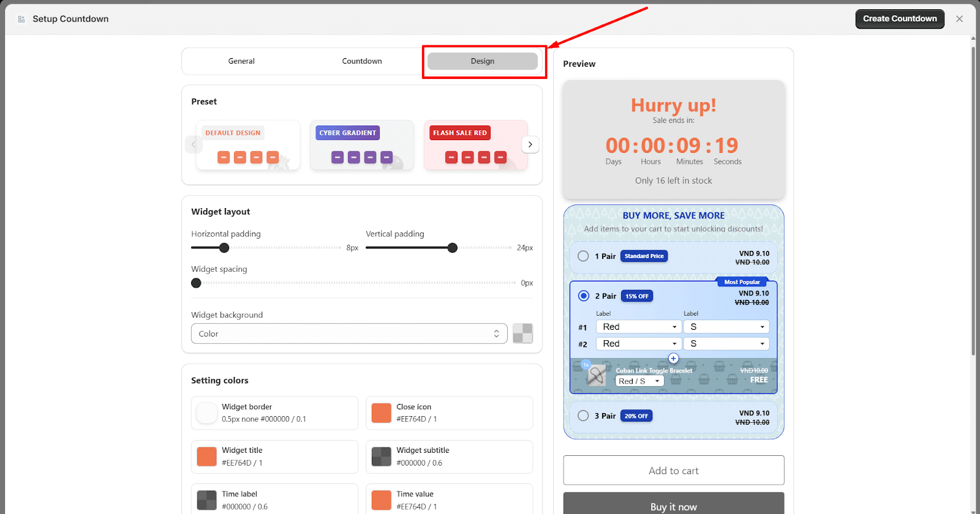Viewport: 980px width, 514px height.
Task: Click the 20% OFF badge
Action: pyautogui.click(x=636, y=416)
